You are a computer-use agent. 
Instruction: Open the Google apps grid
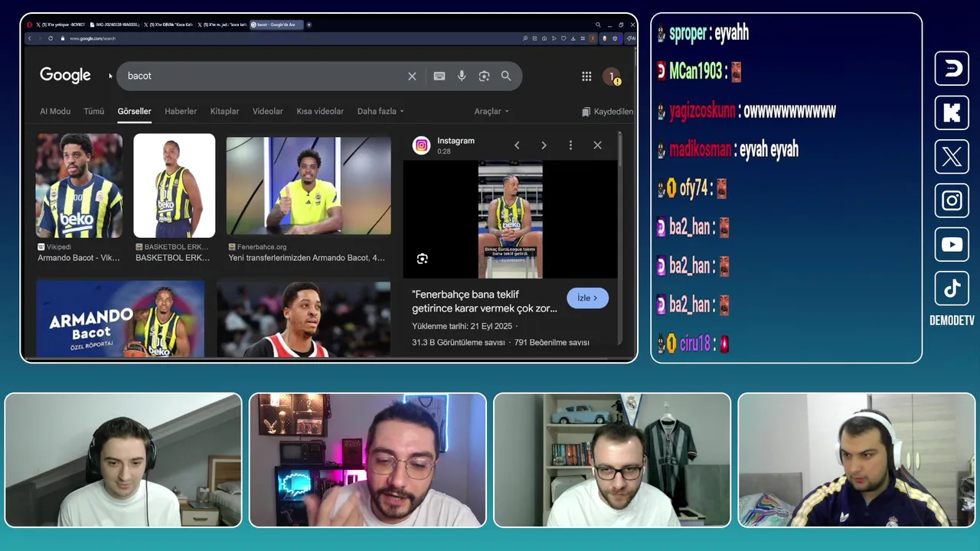586,76
